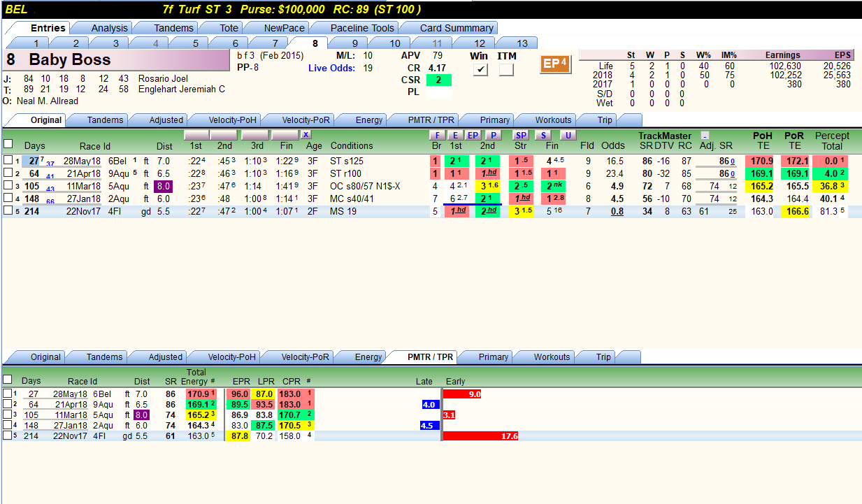Click the red Early bar showing 17.6
The image size is (862, 504).
point(481,436)
